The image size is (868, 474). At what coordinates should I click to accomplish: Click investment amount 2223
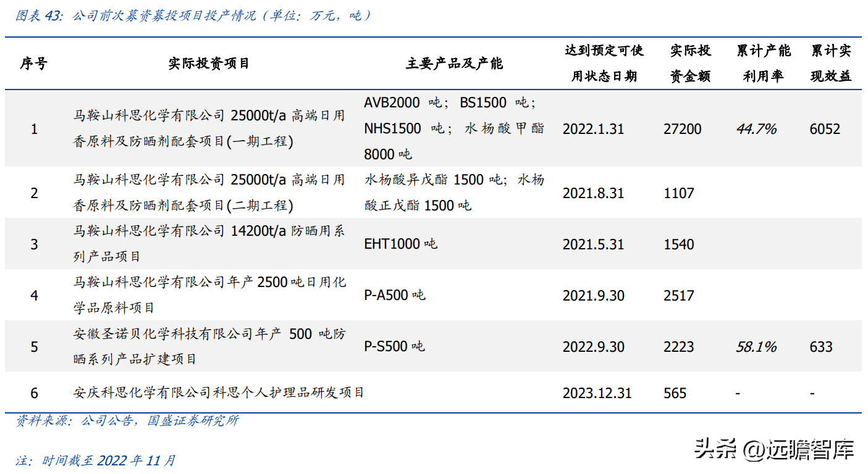click(x=679, y=347)
